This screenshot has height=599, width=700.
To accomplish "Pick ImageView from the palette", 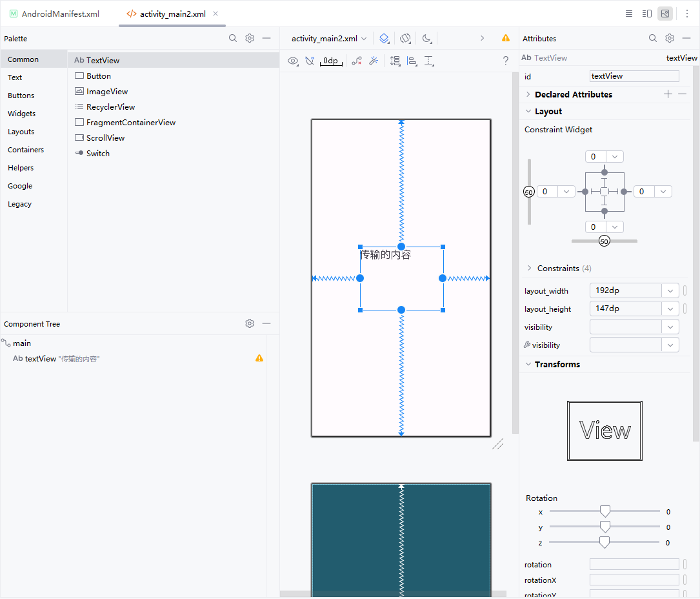I will pos(174,91).
